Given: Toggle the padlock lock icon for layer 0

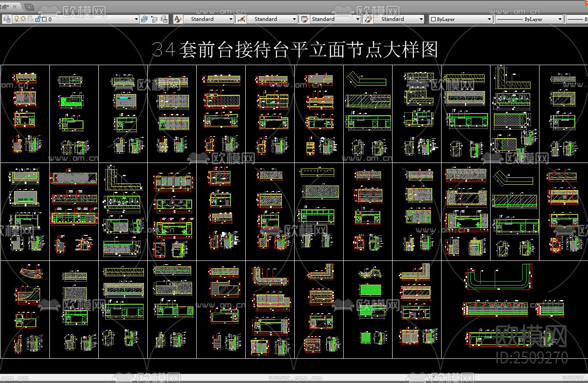Looking at the screenshot, I should click(x=38, y=19).
